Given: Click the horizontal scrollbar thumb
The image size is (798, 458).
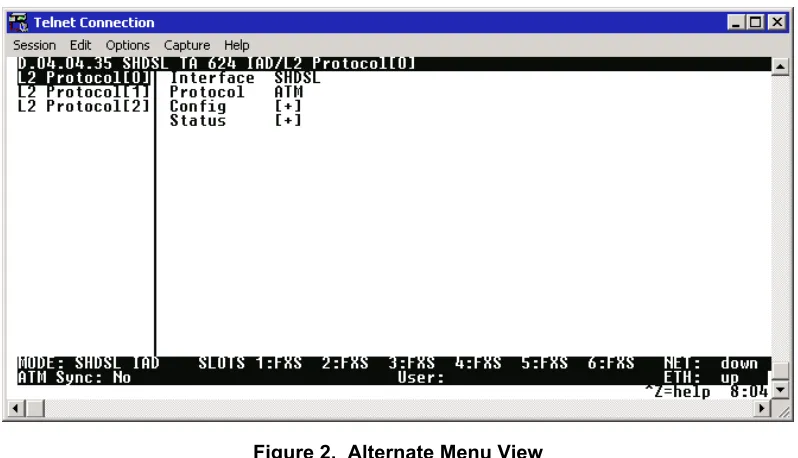Looking at the screenshot, I should 35,408.
